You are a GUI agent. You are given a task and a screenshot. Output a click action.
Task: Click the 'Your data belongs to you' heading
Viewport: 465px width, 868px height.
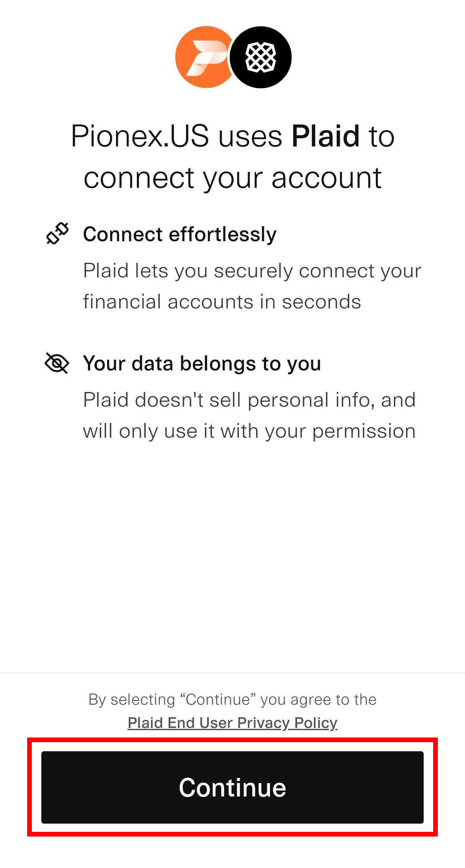[202, 364]
